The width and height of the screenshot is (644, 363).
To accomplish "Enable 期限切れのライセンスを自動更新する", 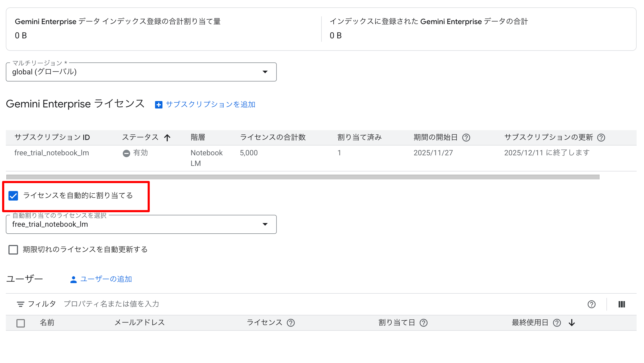I will tap(13, 249).
